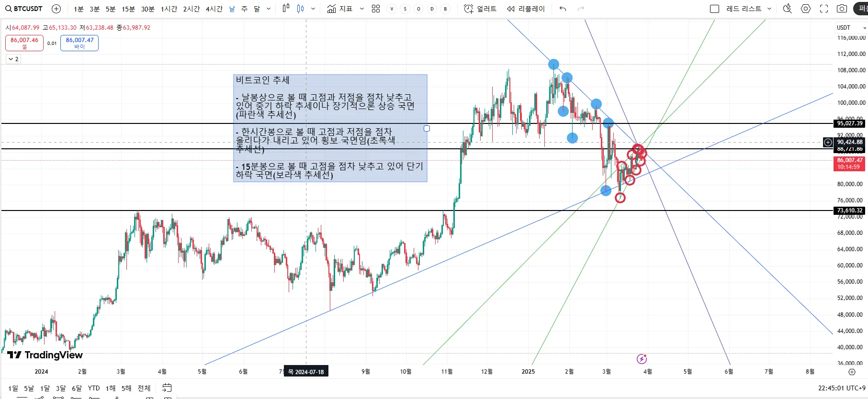Edit the 0.01 order quantity field
Image resolution: width=868 pixels, height=399 pixels.
(x=52, y=43)
